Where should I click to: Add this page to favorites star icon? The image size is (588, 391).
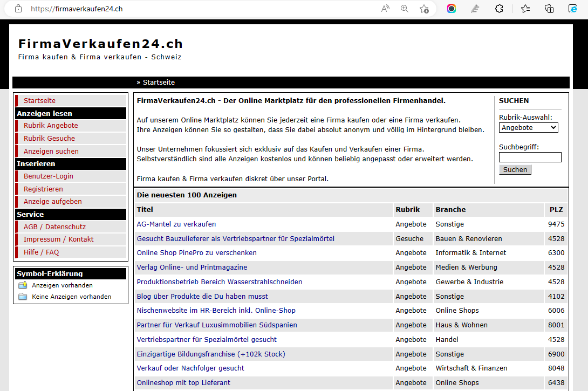(x=424, y=9)
